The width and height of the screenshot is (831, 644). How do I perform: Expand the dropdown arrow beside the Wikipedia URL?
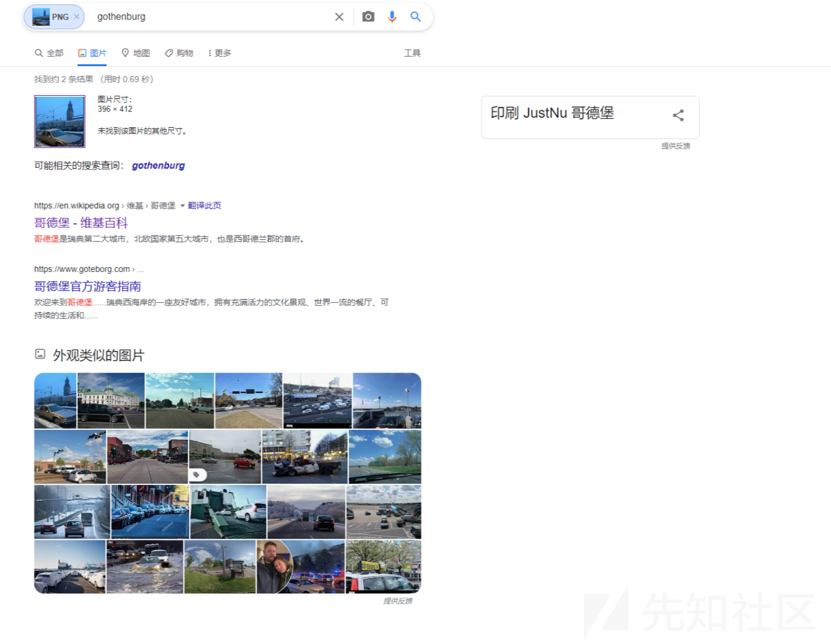[x=182, y=206]
